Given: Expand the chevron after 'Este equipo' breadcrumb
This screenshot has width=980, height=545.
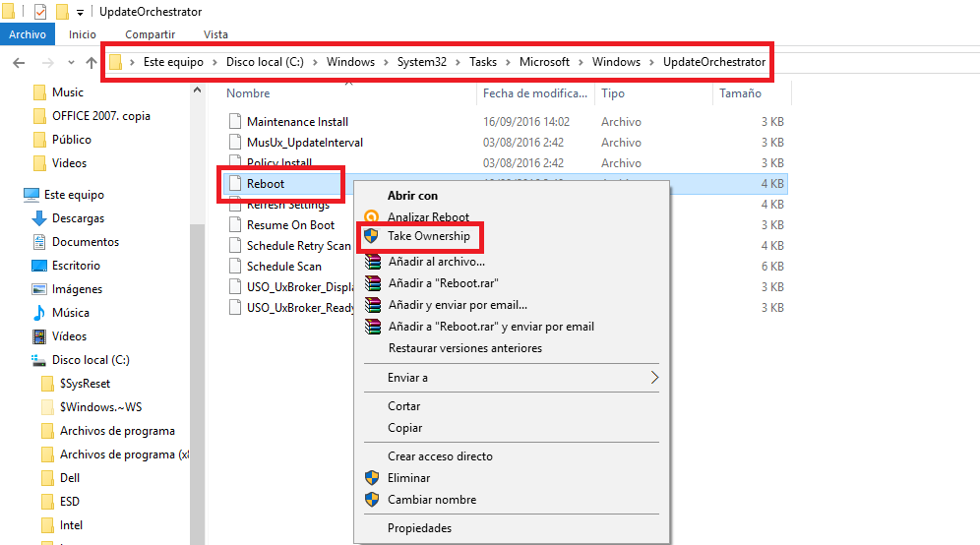Looking at the screenshot, I should [x=215, y=62].
